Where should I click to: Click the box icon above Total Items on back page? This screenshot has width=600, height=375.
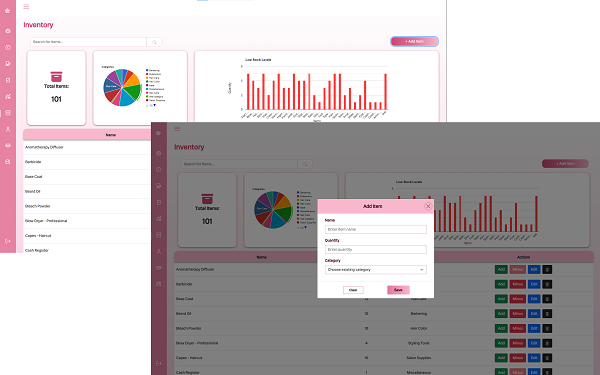coord(56,77)
